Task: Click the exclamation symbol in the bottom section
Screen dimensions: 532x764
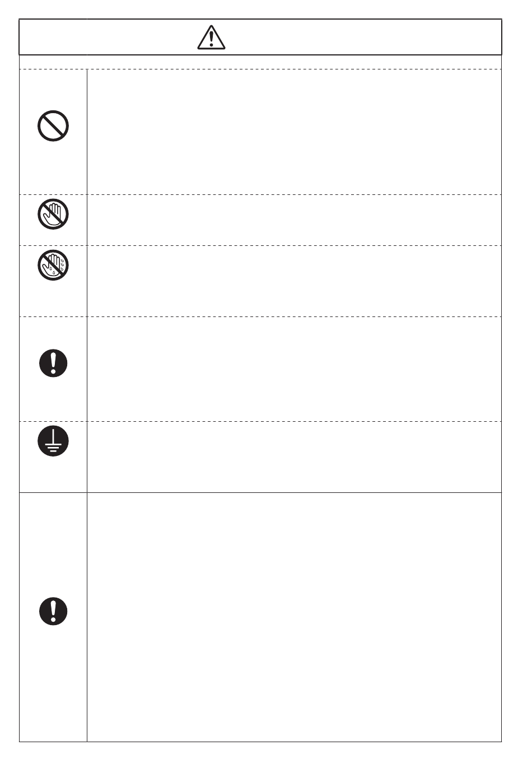Action: [53, 611]
